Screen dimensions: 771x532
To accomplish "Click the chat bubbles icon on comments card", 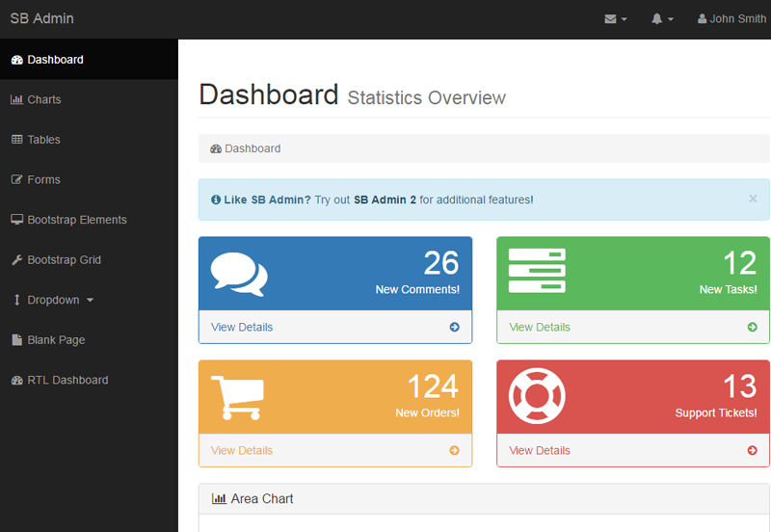I will coord(239,274).
